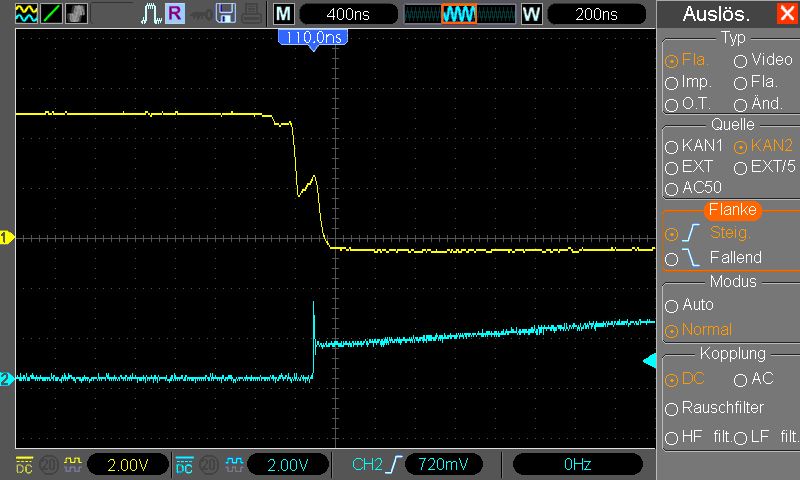The height and width of the screenshot is (480, 800).
Task: Click the CH1 yellow probe waveform icon
Action: coord(72,464)
